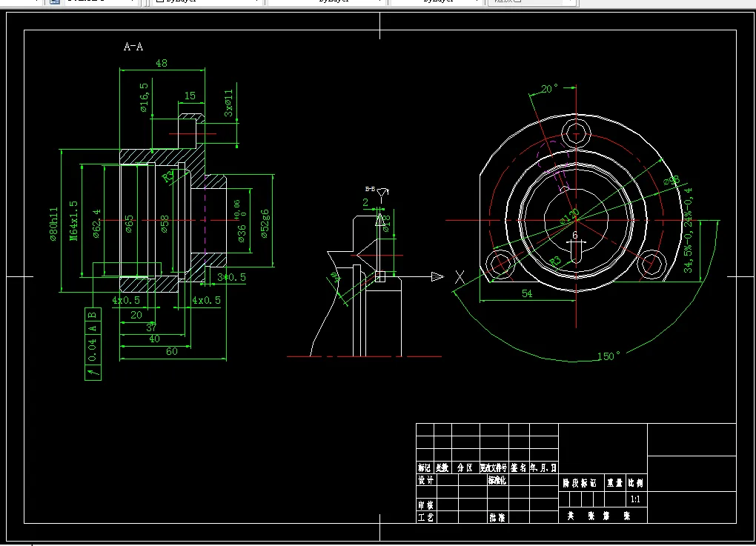Select the "B-B" label in middle view
This screenshot has height=546, width=756.
[x=370, y=189]
